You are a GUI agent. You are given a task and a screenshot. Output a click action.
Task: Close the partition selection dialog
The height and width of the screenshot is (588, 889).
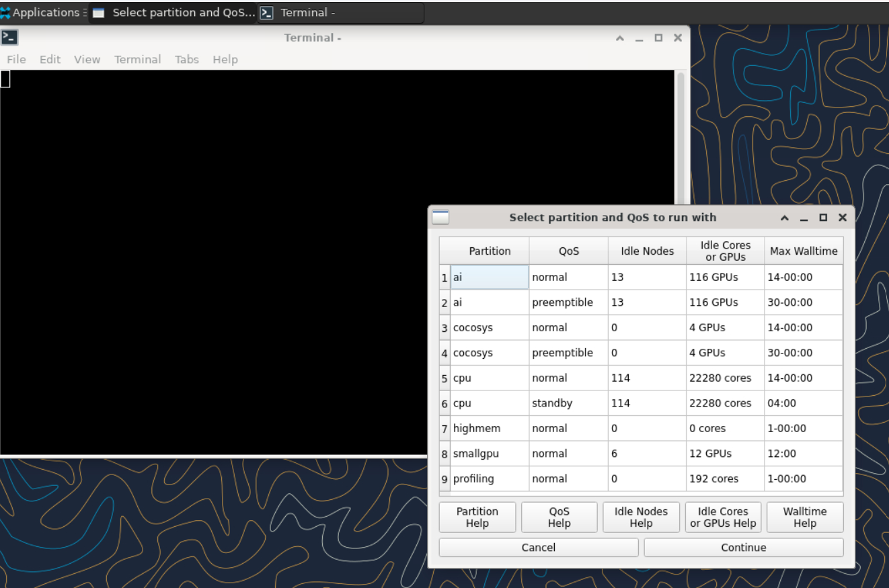click(843, 218)
